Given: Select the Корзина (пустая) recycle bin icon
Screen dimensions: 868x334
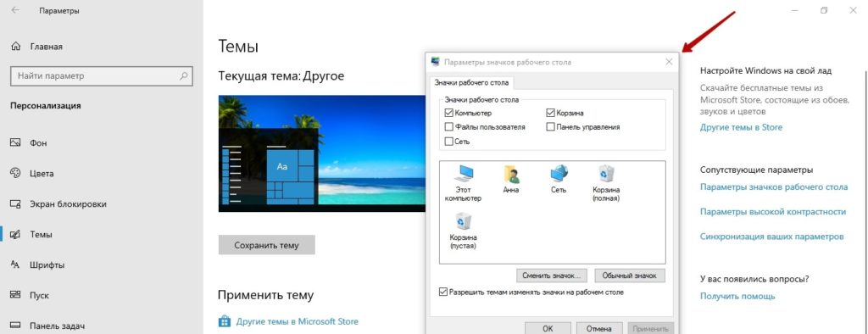Looking at the screenshot, I should click(464, 231).
